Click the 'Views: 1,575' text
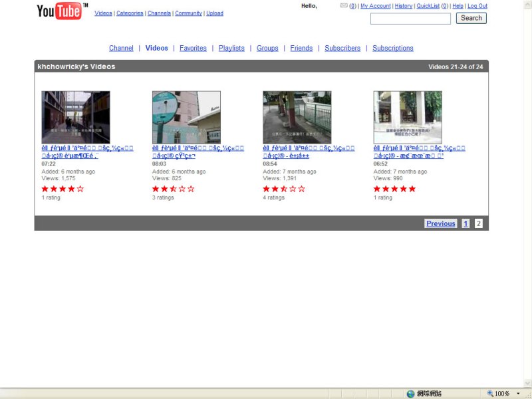Viewport: 532px width, 399px height. click(x=59, y=178)
